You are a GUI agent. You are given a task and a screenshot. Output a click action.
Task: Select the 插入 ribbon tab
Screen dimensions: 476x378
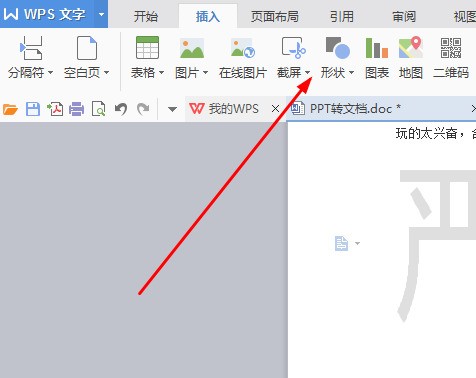click(208, 16)
